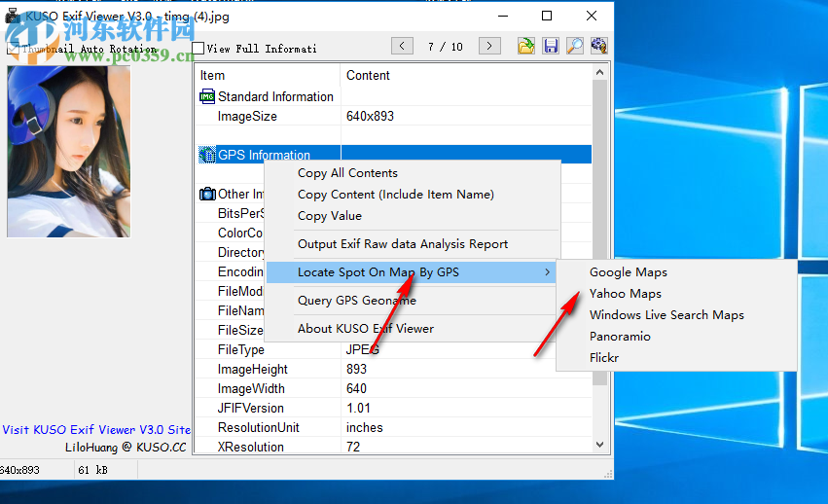Click scrollbar down arrow in list
Viewport: 828px width, 504px height.
point(599,445)
